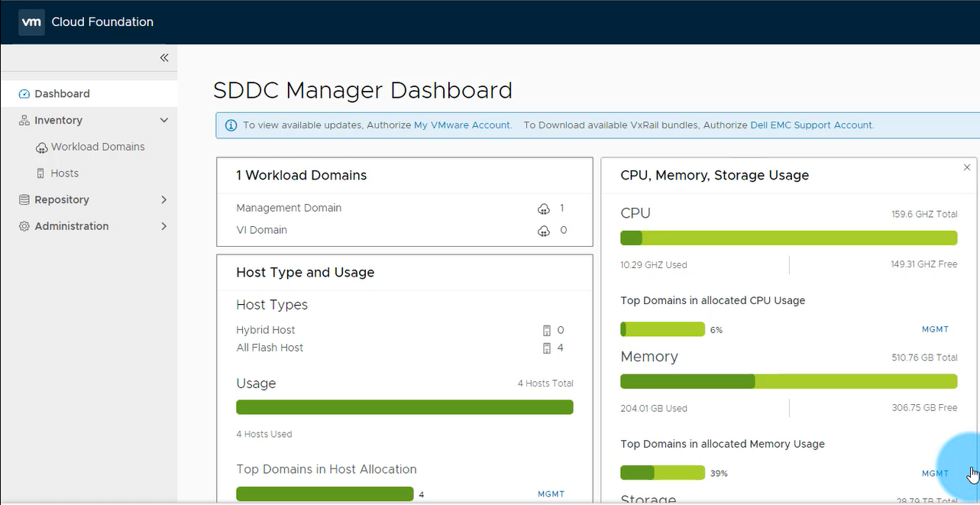Click the Management Domain cloud count icon

tap(544, 209)
